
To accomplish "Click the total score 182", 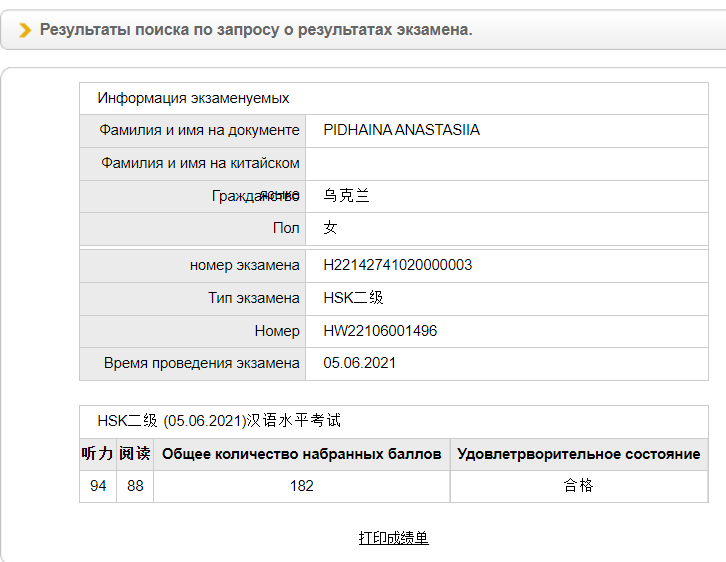I will [x=301, y=486].
